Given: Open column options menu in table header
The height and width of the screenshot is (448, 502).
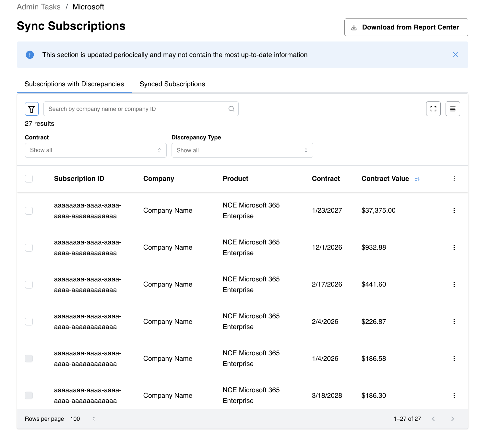Looking at the screenshot, I should pos(454,179).
